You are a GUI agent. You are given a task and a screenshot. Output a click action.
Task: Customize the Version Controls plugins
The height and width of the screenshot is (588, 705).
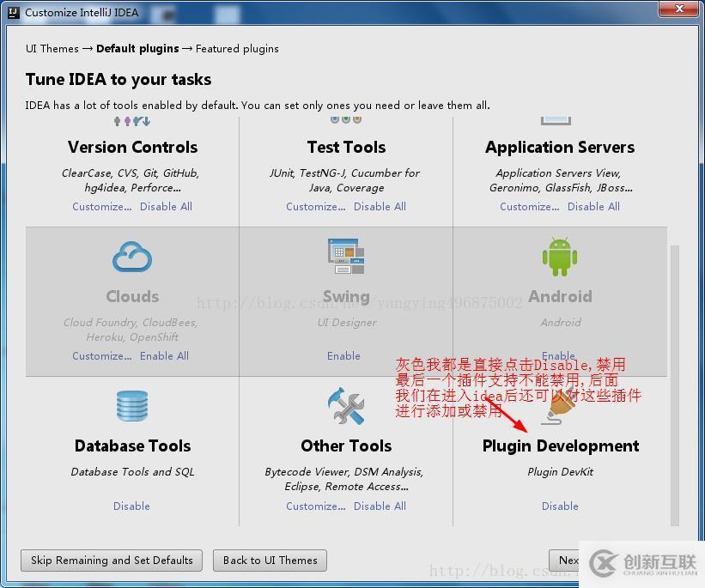coord(102,207)
